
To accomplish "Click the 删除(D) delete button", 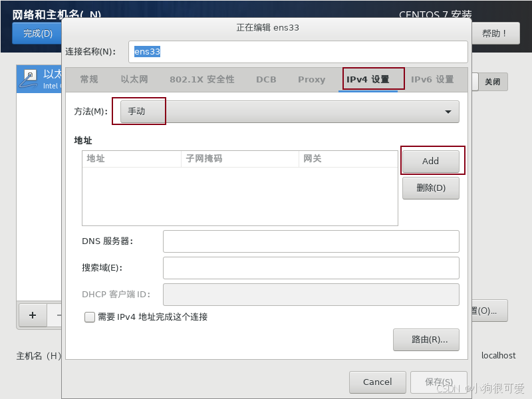I will 430,188.
